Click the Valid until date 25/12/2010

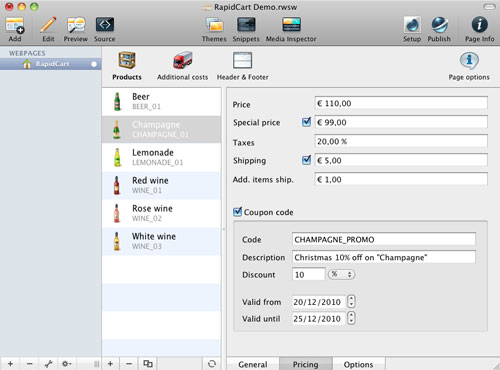click(x=319, y=318)
